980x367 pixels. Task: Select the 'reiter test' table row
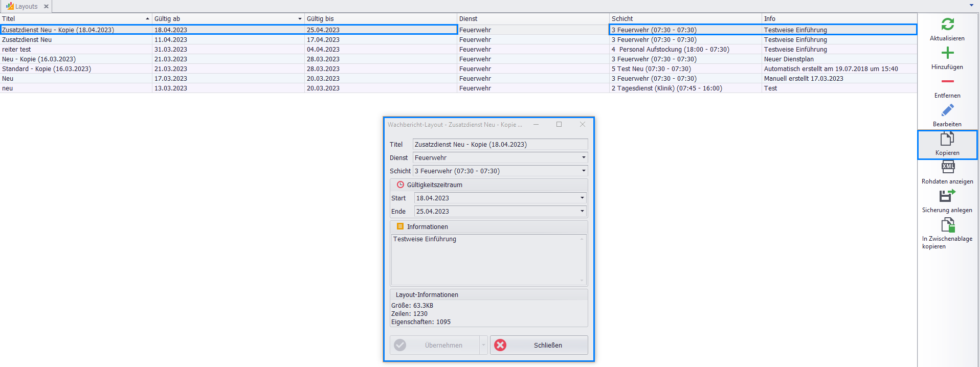77,50
